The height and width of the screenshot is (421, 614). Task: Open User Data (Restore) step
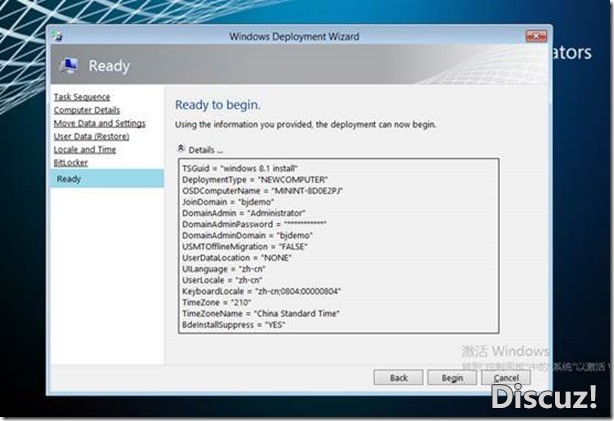pos(91,136)
